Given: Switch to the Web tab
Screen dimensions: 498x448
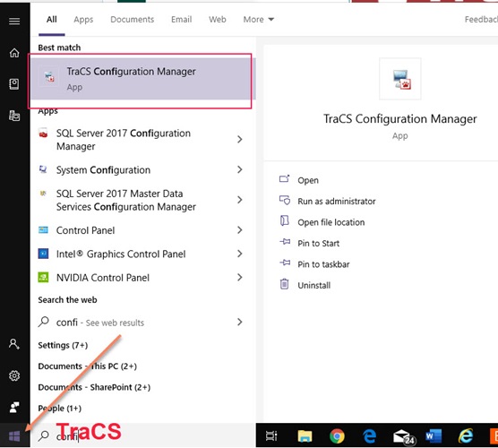Looking at the screenshot, I should pos(218,20).
